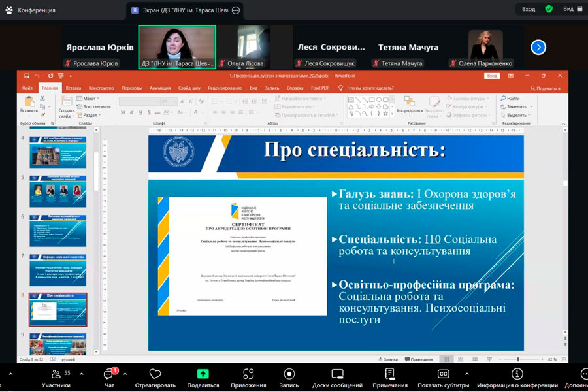Click Поделиться button in PowerPoint ribbon
Viewport: 588px width, 392px height.
[544, 88]
